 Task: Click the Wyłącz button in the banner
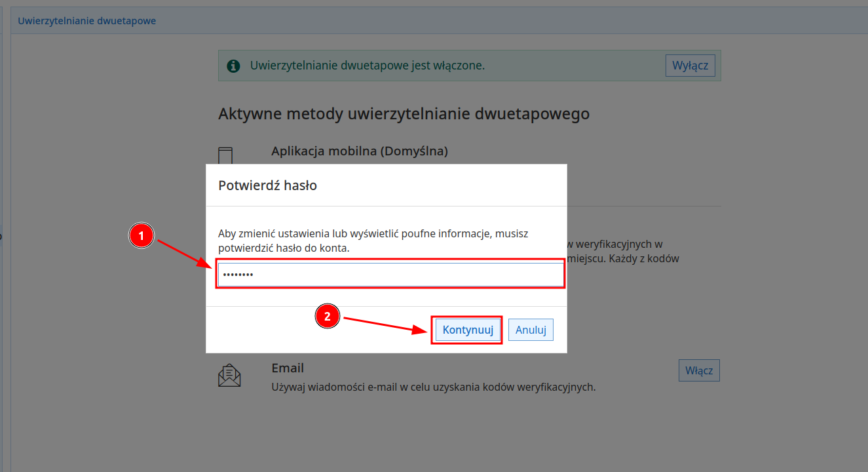tap(690, 66)
